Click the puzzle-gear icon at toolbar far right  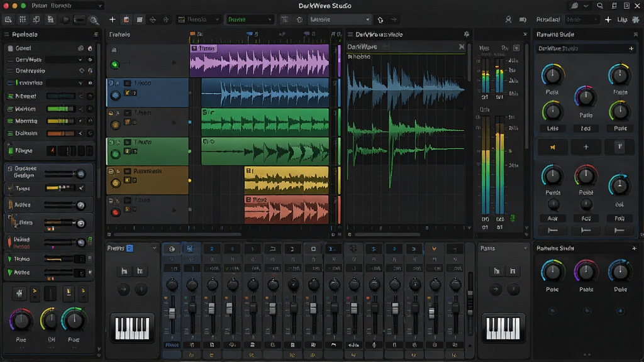point(635,19)
